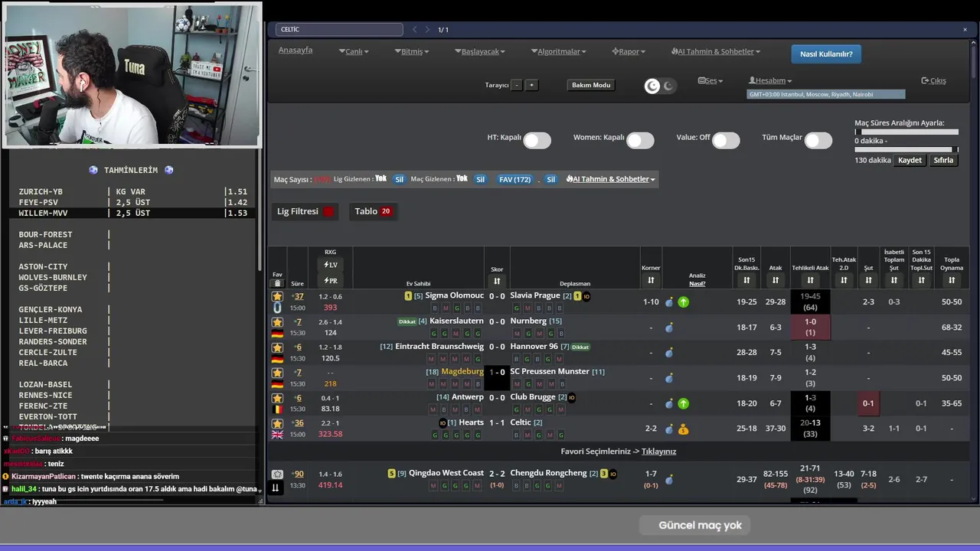The width and height of the screenshot is (980, 551).
Task: Enable the LV lightning filter under RXG
Action: [330, 265]
